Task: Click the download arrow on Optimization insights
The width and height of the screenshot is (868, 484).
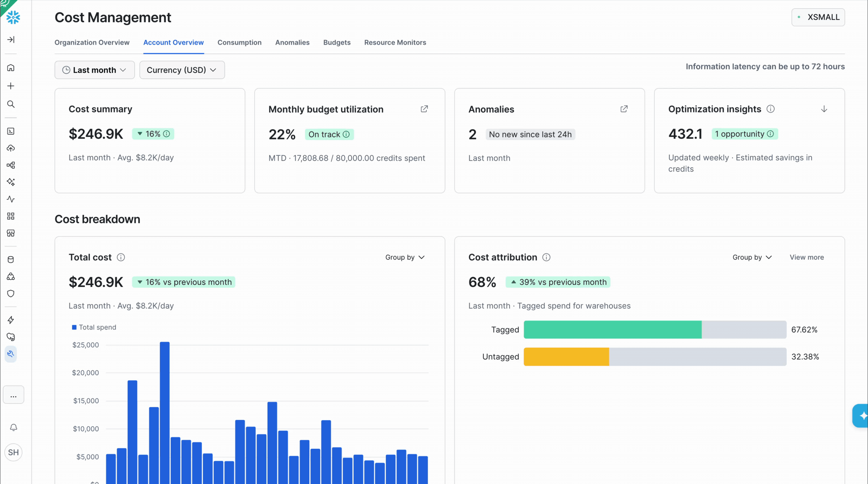Action: 824,109
